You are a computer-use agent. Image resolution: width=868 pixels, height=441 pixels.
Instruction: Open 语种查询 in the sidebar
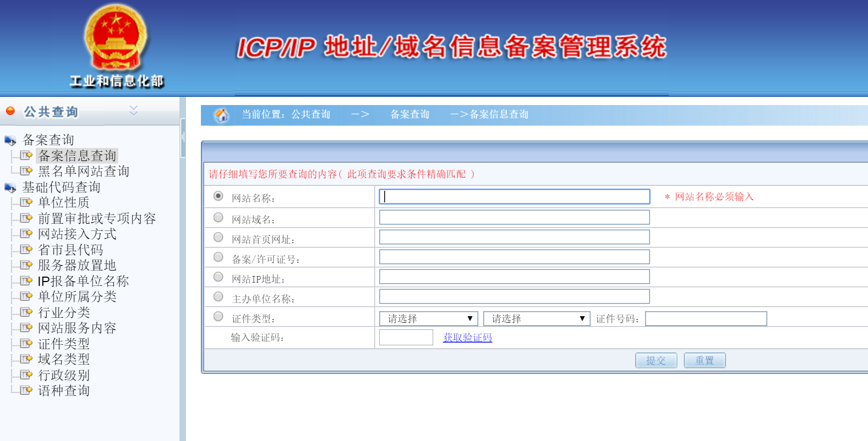[64, 390]
